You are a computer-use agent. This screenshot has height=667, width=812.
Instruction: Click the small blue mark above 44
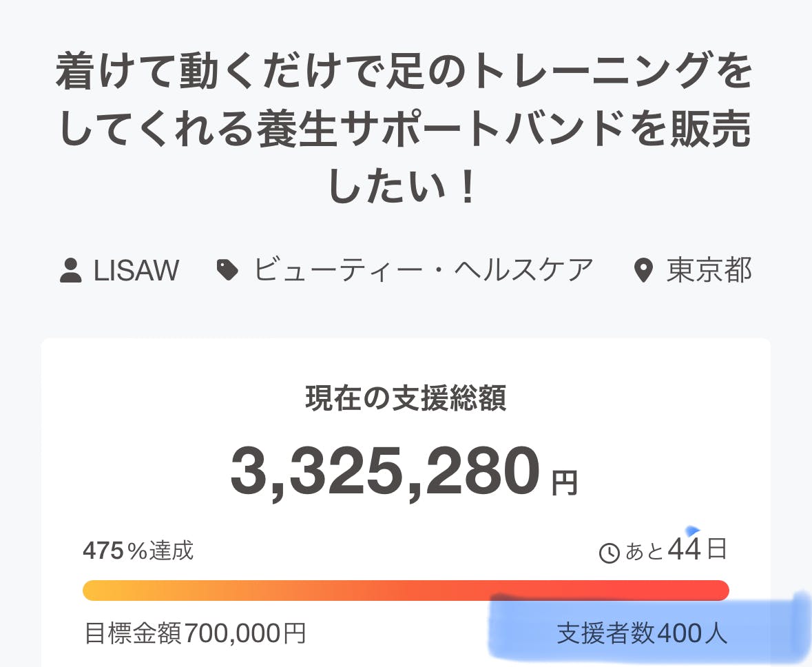[692, 531]
